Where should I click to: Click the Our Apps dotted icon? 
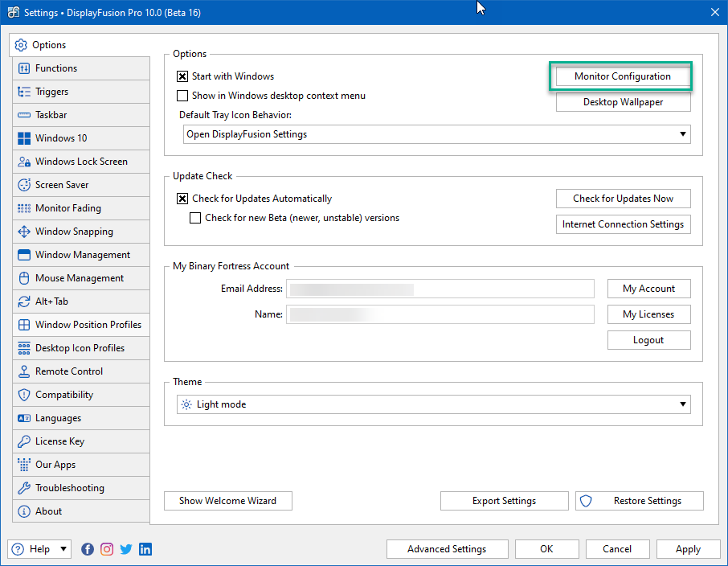pos(23,465)
